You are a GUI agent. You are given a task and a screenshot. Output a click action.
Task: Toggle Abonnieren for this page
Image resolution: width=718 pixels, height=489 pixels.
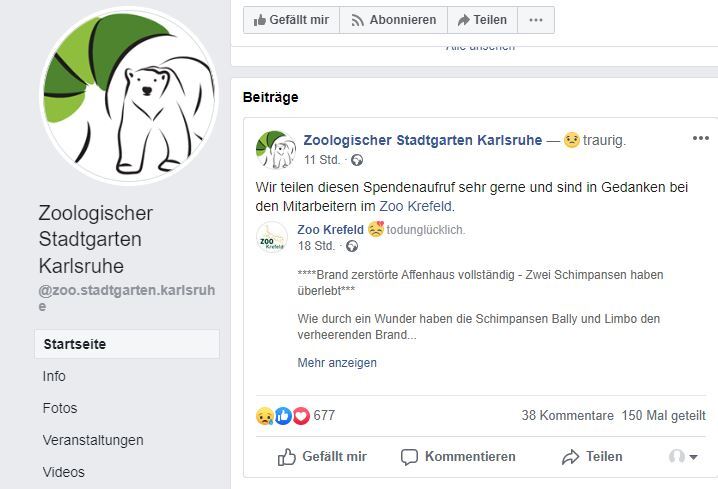(x=391, y=20)
